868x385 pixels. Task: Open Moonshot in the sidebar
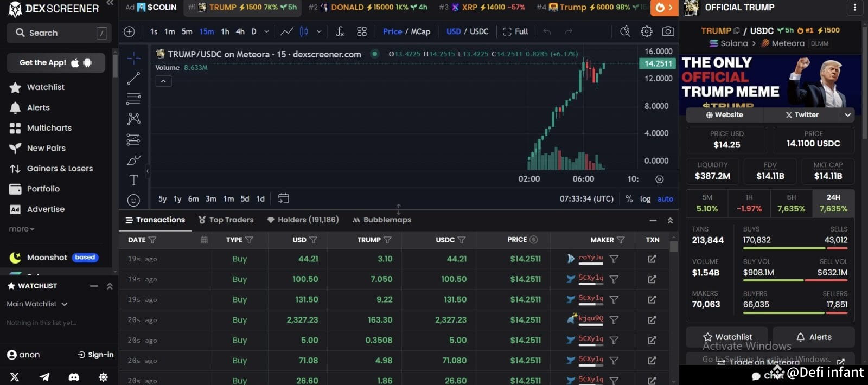(54, 258)
